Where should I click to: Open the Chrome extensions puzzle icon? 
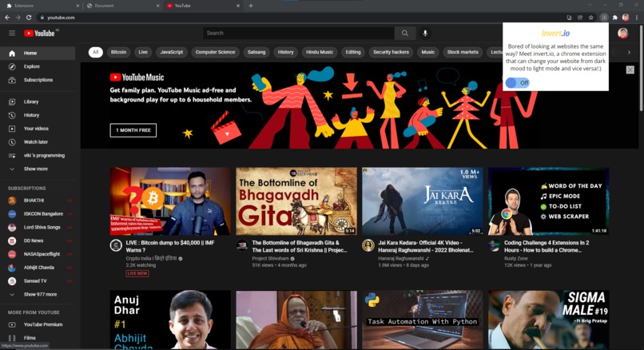615,18
